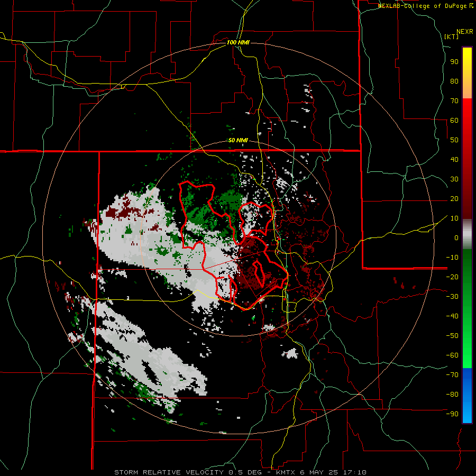Click the 90 value on velocity scale
This screenshot has height=476, width=476.
click(x=454, y=62)
